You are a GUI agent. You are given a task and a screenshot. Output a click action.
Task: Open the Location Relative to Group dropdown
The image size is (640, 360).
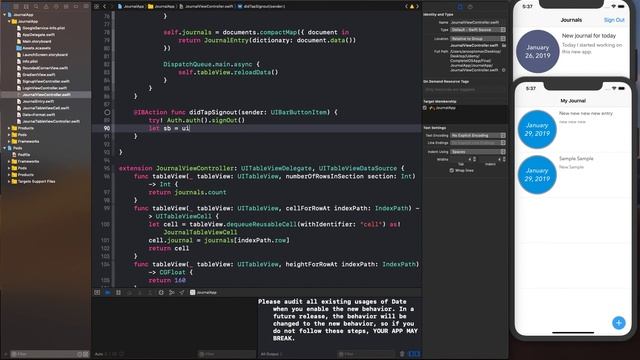click(478, 39)
